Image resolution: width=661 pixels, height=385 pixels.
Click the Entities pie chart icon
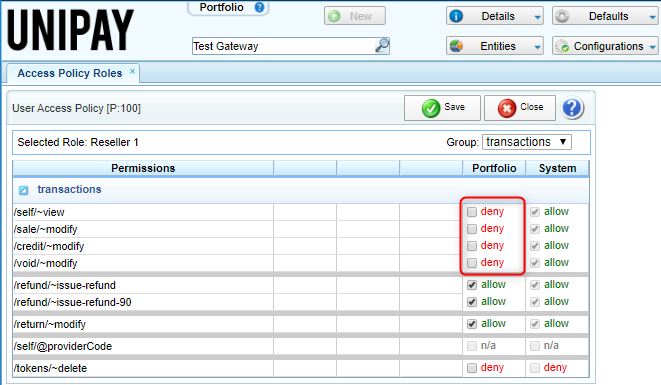[456, 46]
